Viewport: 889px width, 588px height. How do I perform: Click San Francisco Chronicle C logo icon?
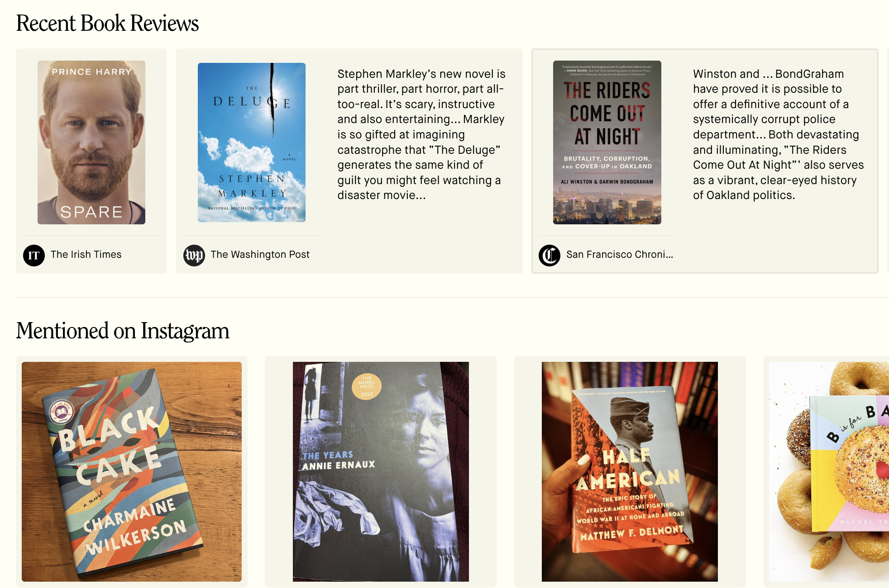(x=550, y=255)
